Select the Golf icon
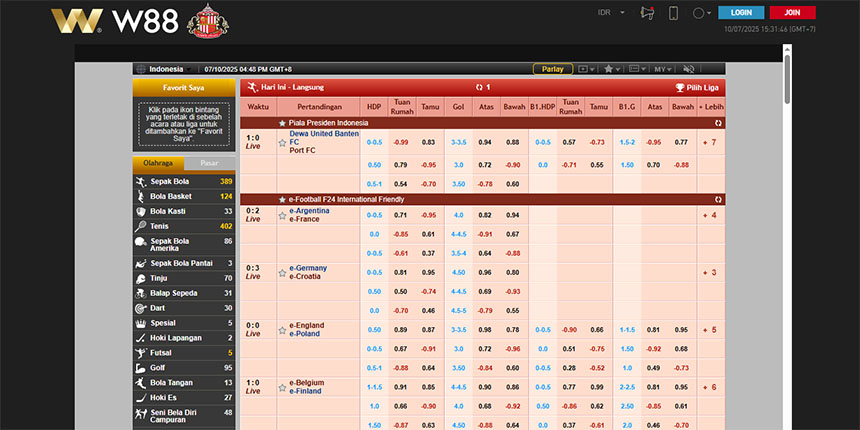 [x=141, y=367]
